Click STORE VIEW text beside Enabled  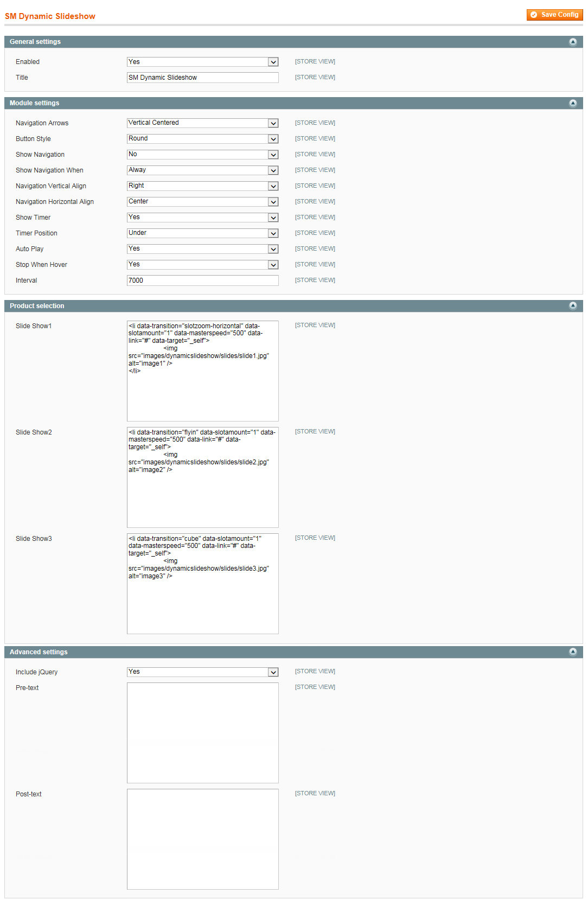tap(315, 61)
